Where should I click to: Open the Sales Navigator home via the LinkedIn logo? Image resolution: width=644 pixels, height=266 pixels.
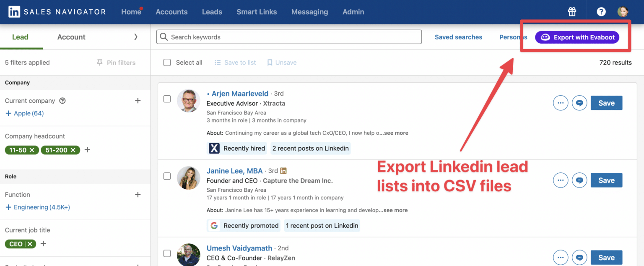pos(14,11)
